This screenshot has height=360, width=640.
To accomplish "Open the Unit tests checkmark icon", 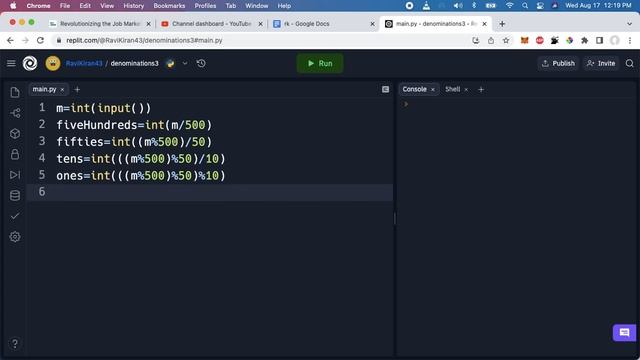I will (x=15, y=216).
